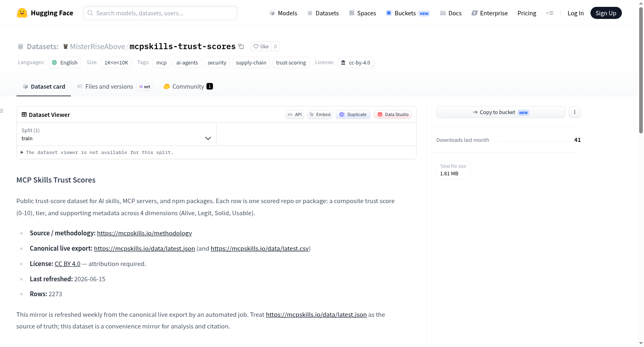Click the Hugging Face logo icon

(x=22, y=13)
